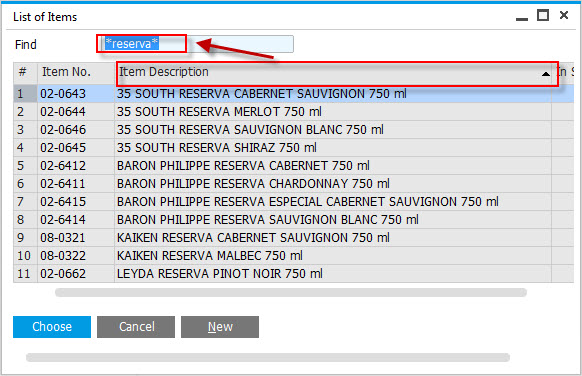Screen dimensions: 582x376
Task: Click the window's bottom horizontal scrollbar
Action: [x=268, y=357]
